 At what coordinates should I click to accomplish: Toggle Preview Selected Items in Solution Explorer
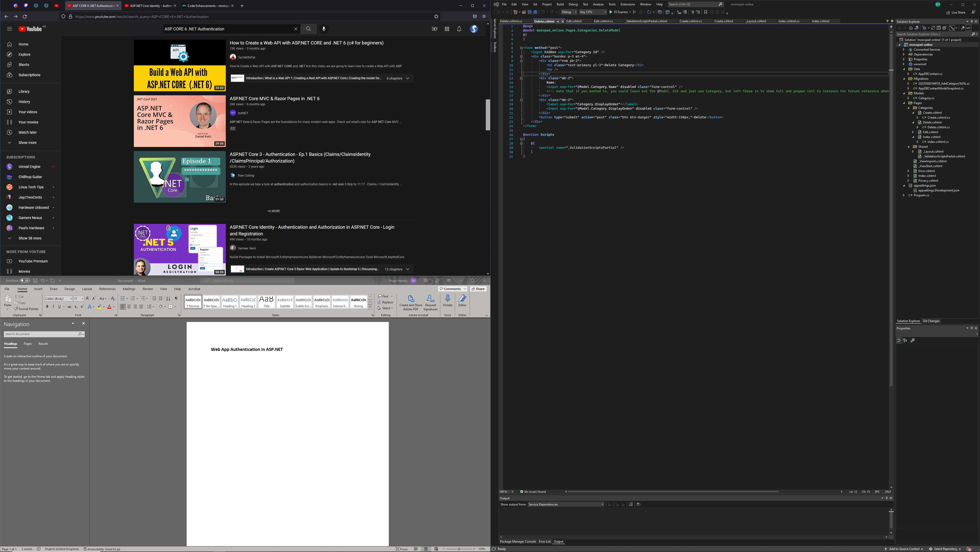(x=968, y=28)
